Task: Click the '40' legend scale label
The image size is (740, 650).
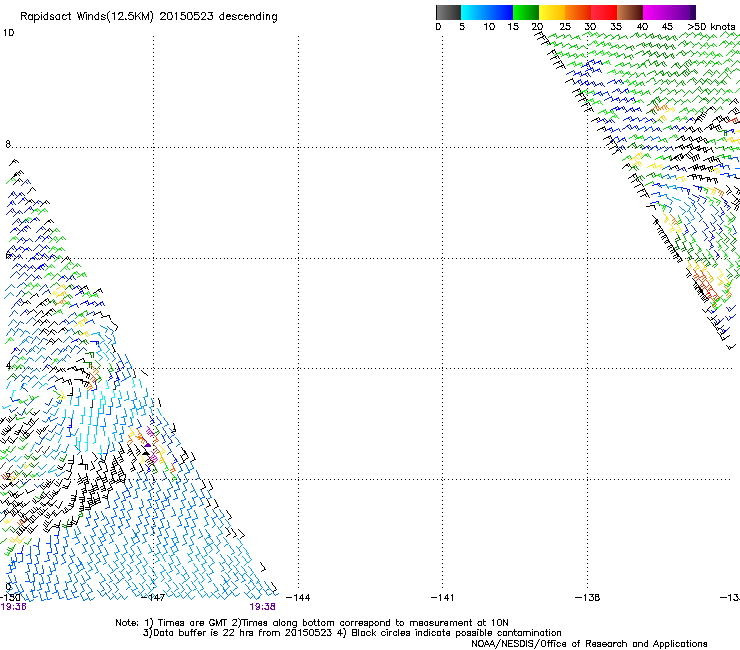Action: pos(642,27)
